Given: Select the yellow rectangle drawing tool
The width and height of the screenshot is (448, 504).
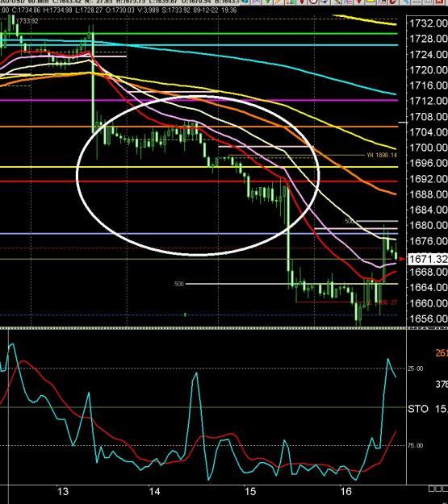Looking at the screenshot, I should point(371,2).
